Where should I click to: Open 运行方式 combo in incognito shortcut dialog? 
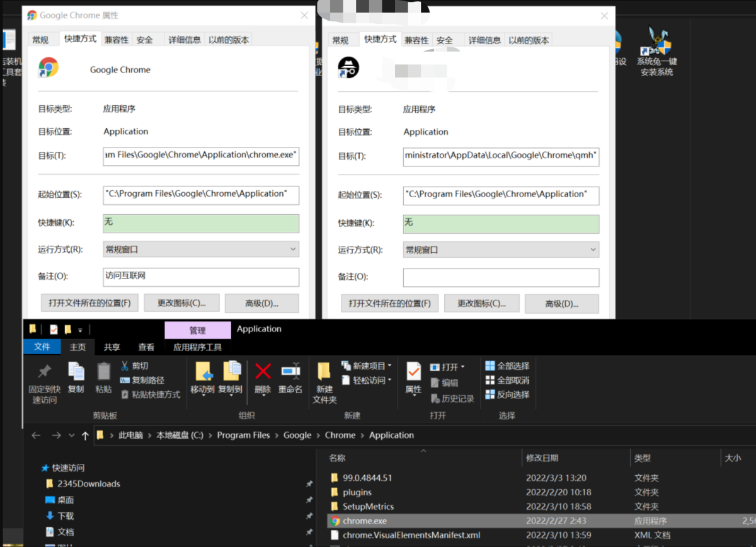coord(501,250)
